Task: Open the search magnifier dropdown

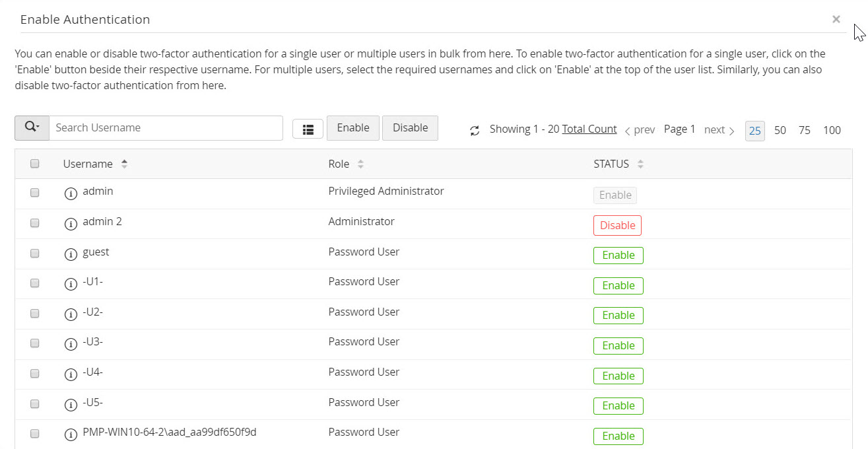Action: [x=32, y=128]
